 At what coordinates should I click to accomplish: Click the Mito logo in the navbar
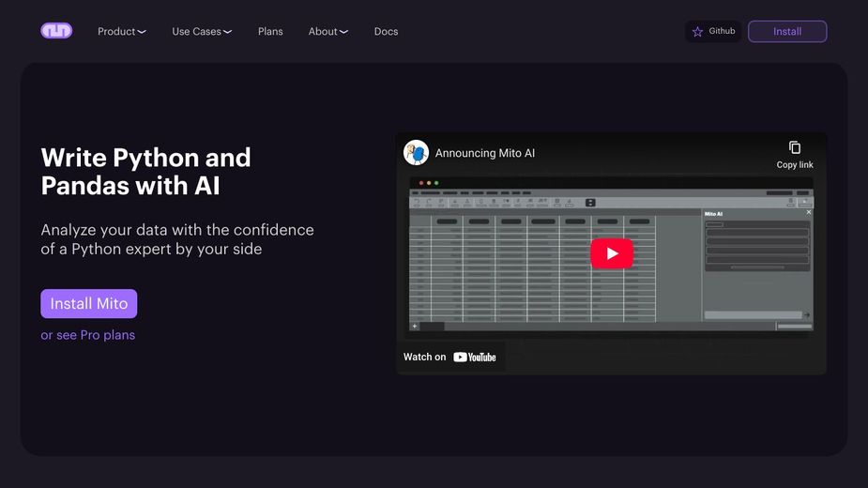tap(56, 31)
